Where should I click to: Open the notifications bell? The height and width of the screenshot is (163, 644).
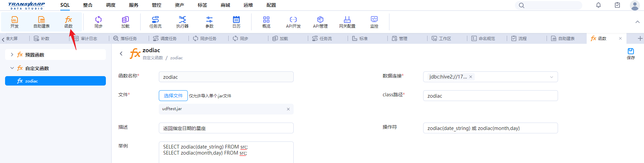click(x=598, y=5)
